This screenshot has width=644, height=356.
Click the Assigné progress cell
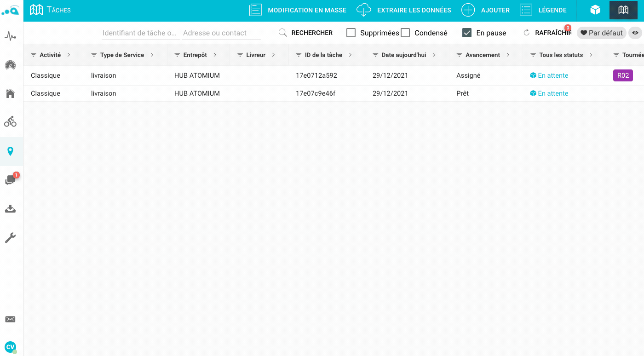468,75
